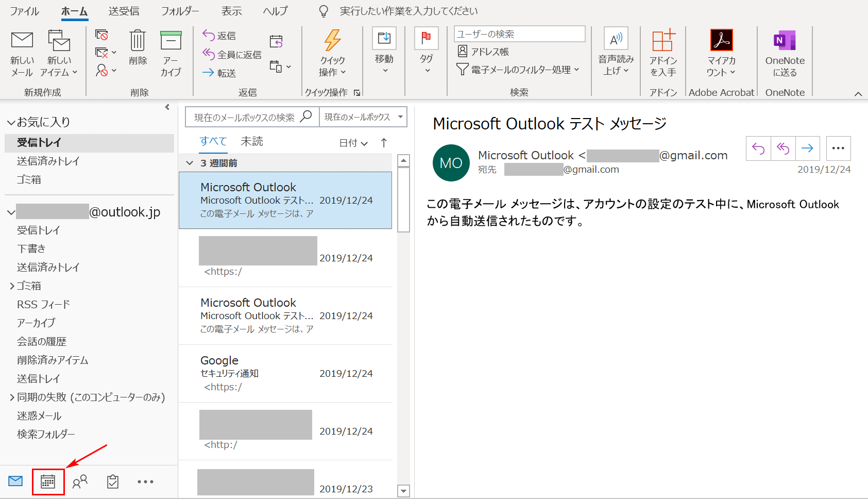The height and width of the screenshot is (499, 868).
Task: Collapse the 3 週間前 group
Action: point(190,163)
